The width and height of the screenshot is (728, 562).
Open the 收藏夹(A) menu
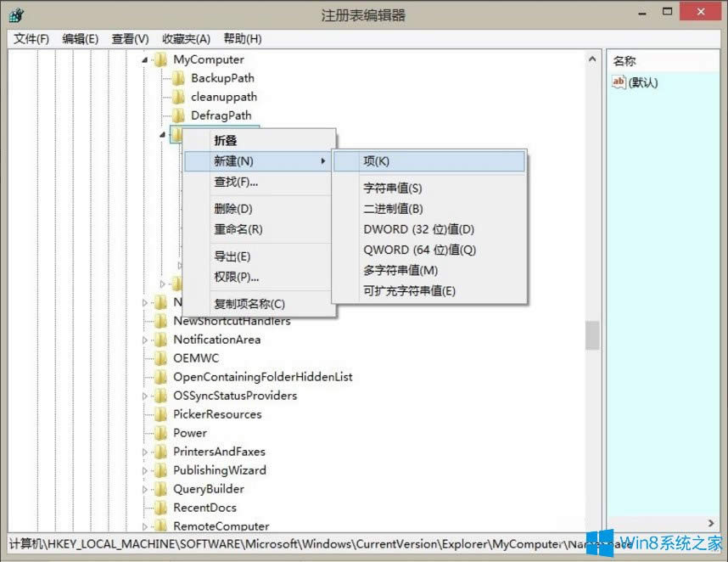click(186, 39)
